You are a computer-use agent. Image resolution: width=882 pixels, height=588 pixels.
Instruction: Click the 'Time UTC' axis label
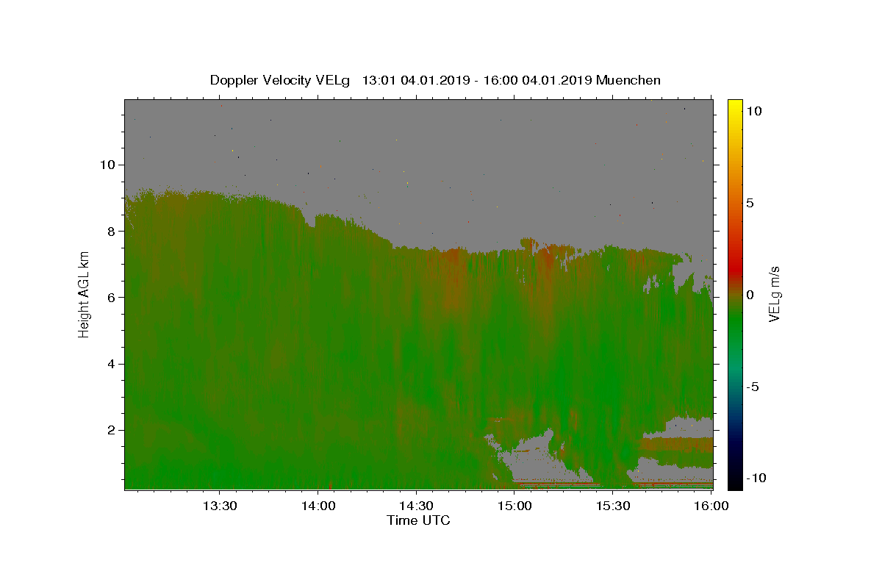(x=418, y=520)
